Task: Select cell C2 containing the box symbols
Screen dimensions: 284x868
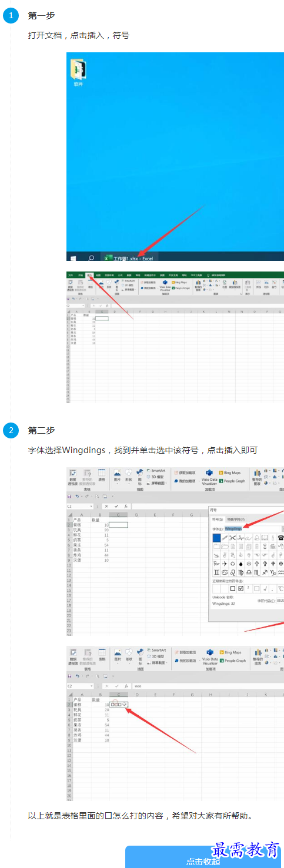Action: pyautogui.click(x=119, y=705)
